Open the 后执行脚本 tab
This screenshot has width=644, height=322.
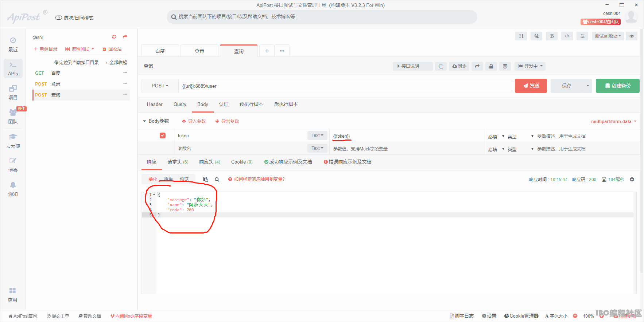286,105
